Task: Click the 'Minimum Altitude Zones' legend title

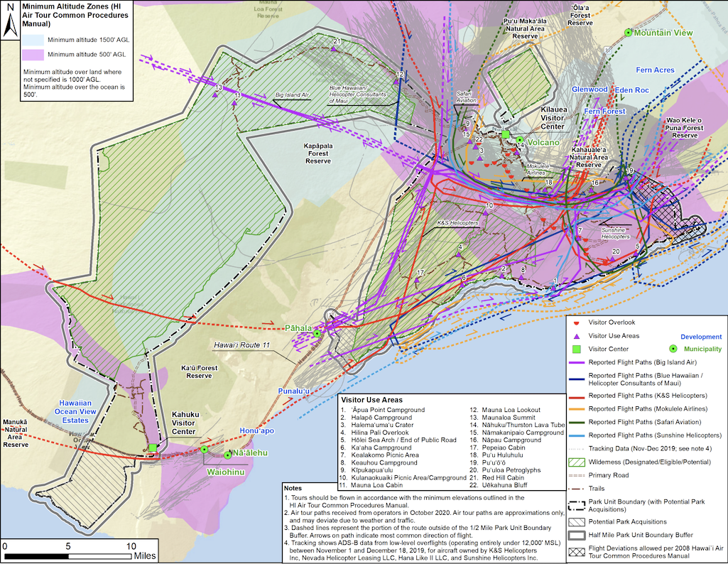Action: point(75,16)
